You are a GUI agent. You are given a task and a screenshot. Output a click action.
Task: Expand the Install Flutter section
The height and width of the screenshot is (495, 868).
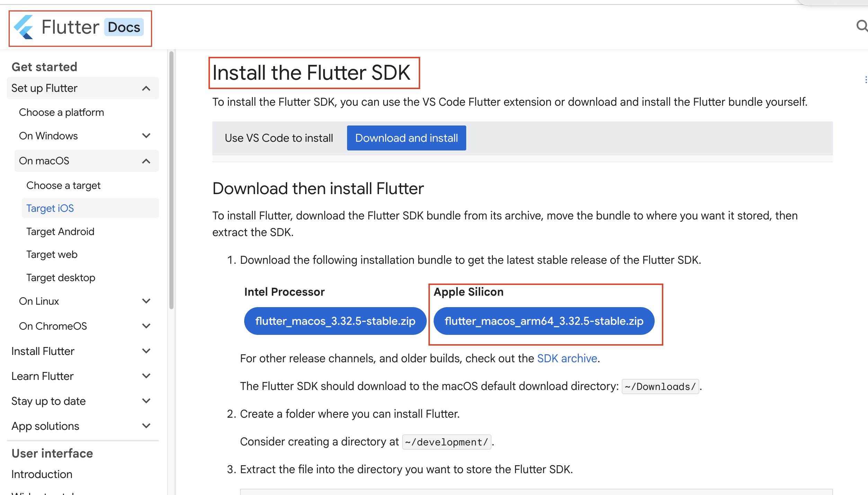click(147, 351)
